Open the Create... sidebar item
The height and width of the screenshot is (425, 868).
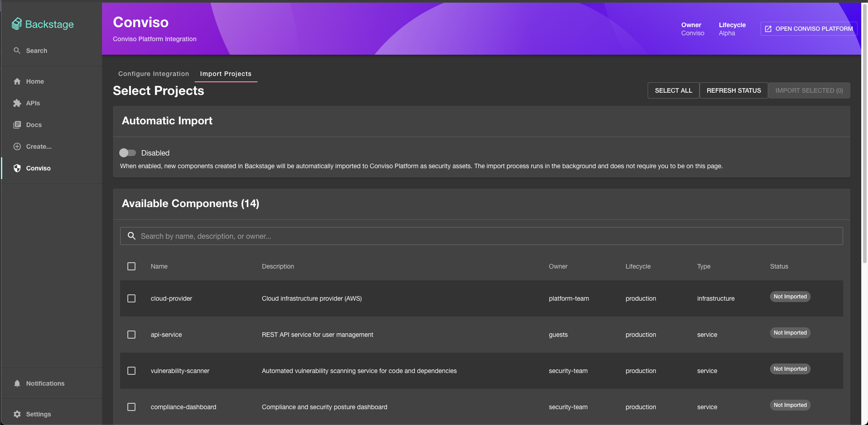[51, 146]
